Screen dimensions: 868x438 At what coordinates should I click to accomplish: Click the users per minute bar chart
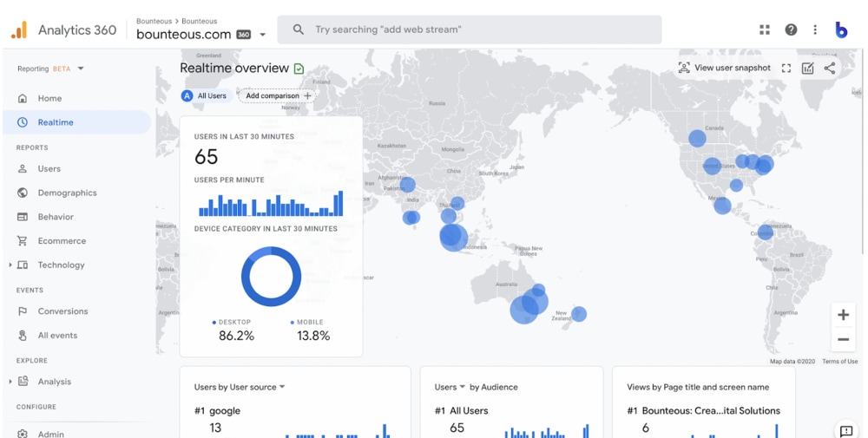tap(271, 203)
